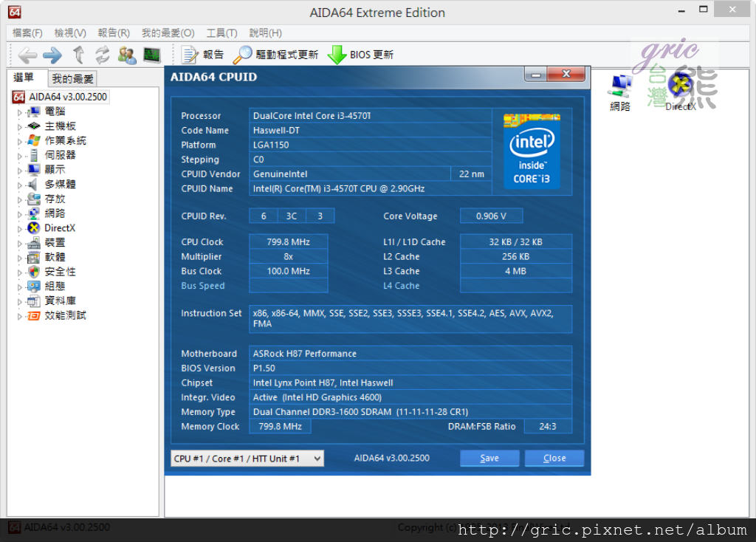Expand the DirectX tree node
Image resolution: width=756 pixels, height=542 pixels.
20,229
